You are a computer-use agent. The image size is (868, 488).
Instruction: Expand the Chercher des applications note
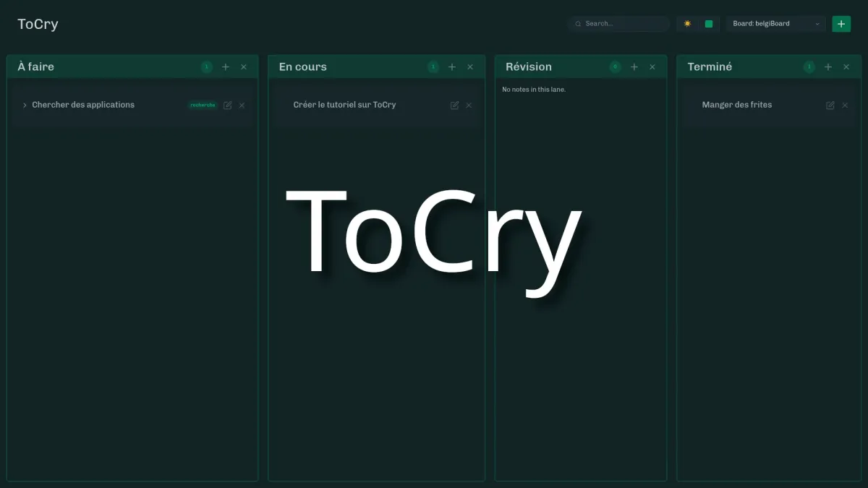click(x=25, y=106)
